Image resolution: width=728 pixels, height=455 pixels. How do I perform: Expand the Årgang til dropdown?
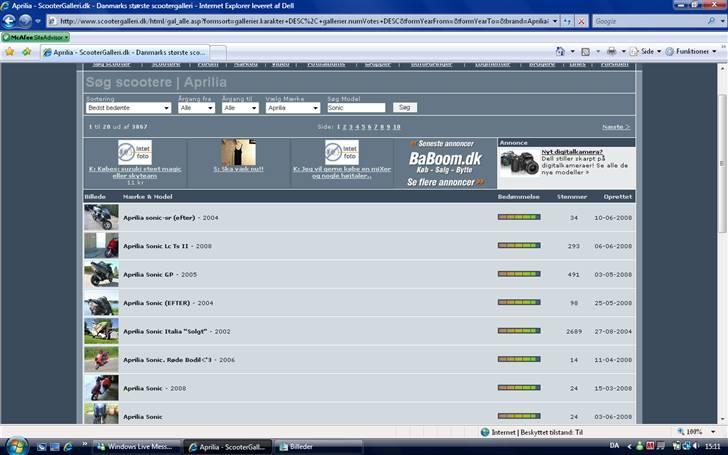[x=240, y=107]
